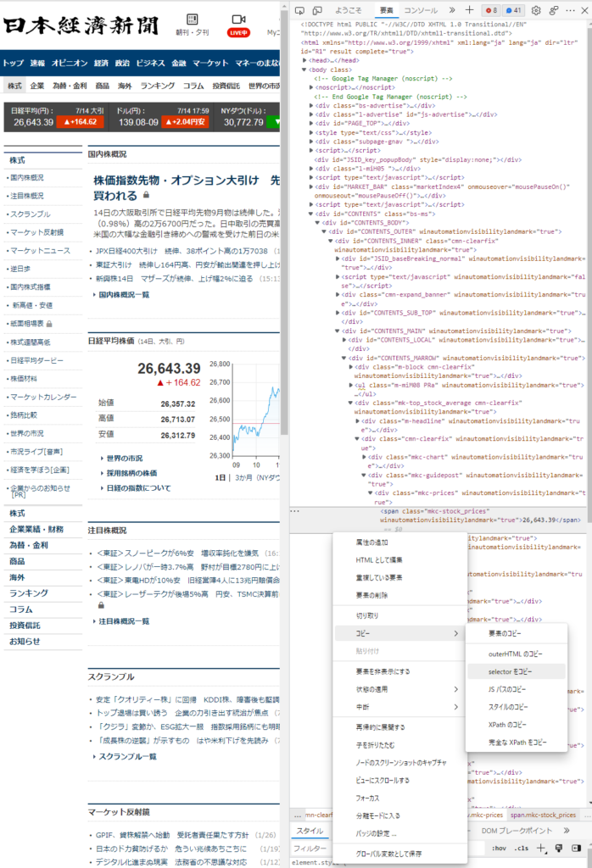Toggle the computed styles sidebar icon

point(578,848)
